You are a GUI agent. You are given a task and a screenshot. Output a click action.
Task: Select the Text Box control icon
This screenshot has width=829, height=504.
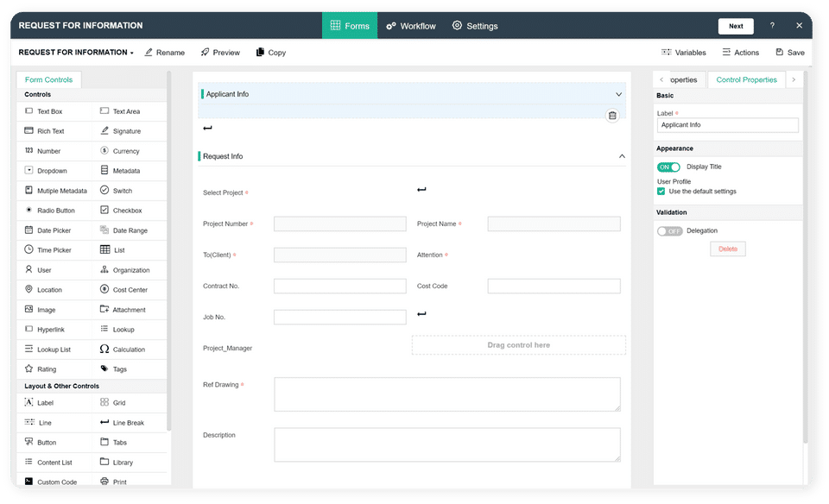(x=29, y=111)
